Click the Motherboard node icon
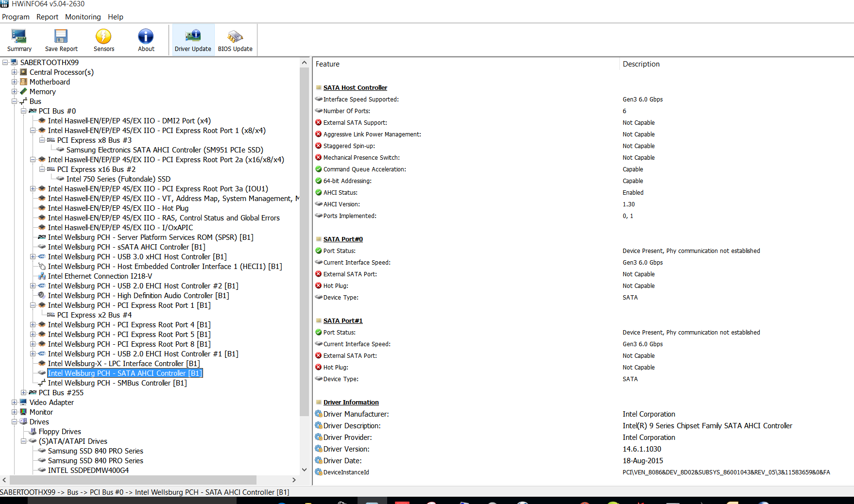854x504 pixels. [23, 82]
